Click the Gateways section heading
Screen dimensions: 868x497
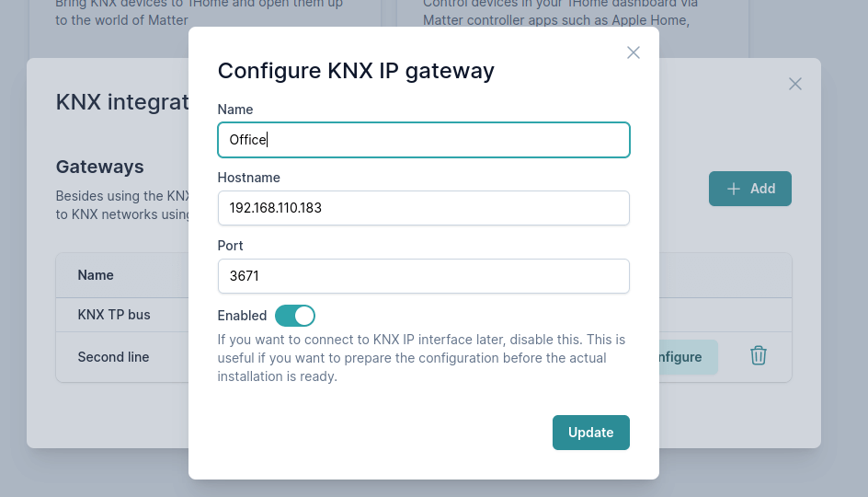pos(100,167)
